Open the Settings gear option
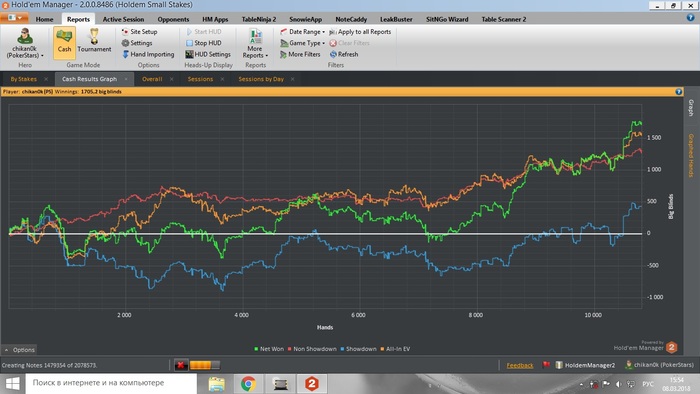 coord(137,43)
